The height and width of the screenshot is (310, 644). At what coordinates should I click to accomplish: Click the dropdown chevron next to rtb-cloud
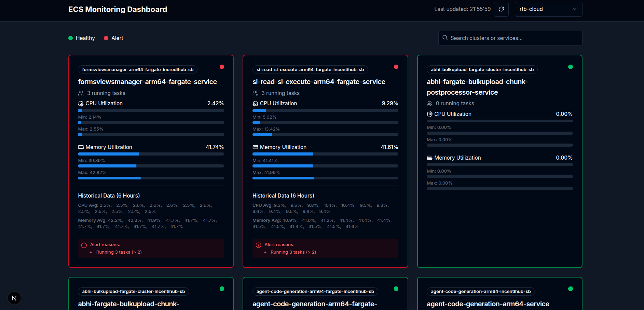click(574, 9)
